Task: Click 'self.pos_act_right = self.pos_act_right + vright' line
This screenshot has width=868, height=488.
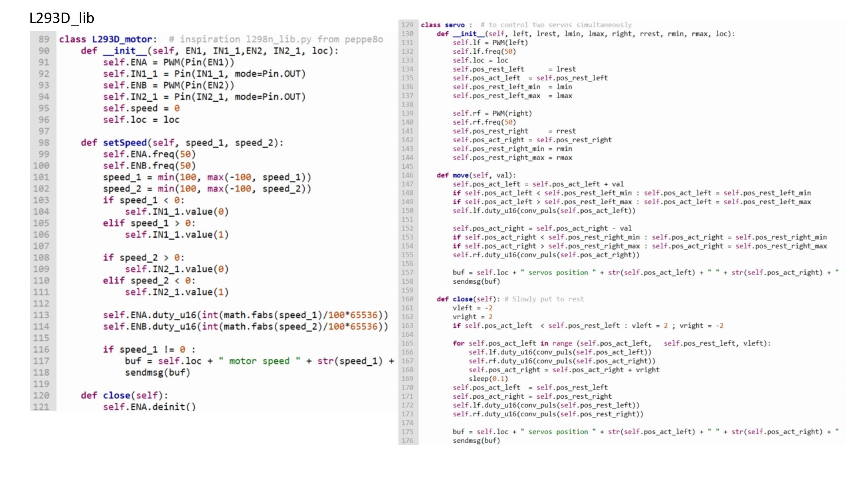Action: point(564,370)
